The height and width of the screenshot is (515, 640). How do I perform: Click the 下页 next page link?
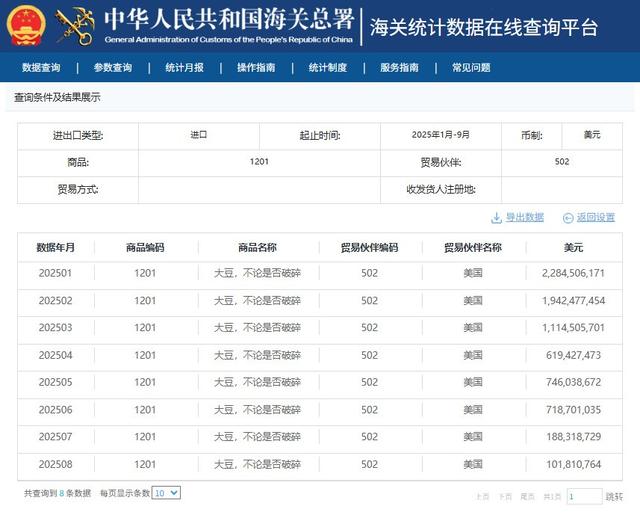[x=505, y=496]
